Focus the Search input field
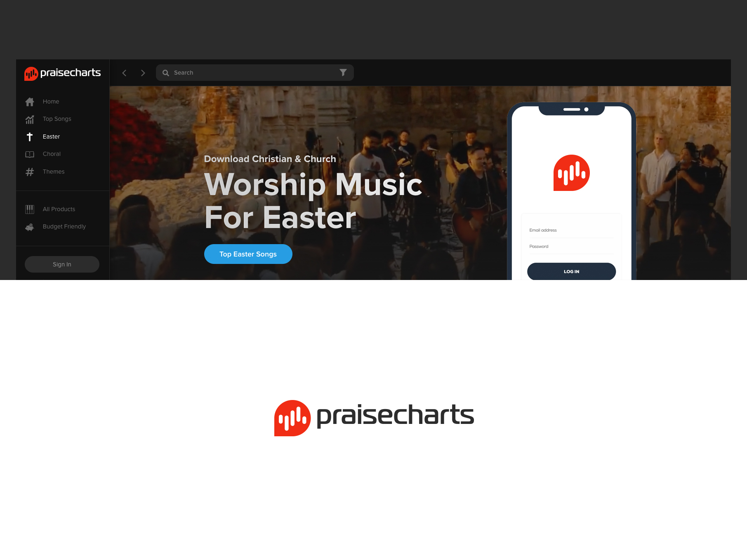Screen dimensions: 747x560 [255, 73]
